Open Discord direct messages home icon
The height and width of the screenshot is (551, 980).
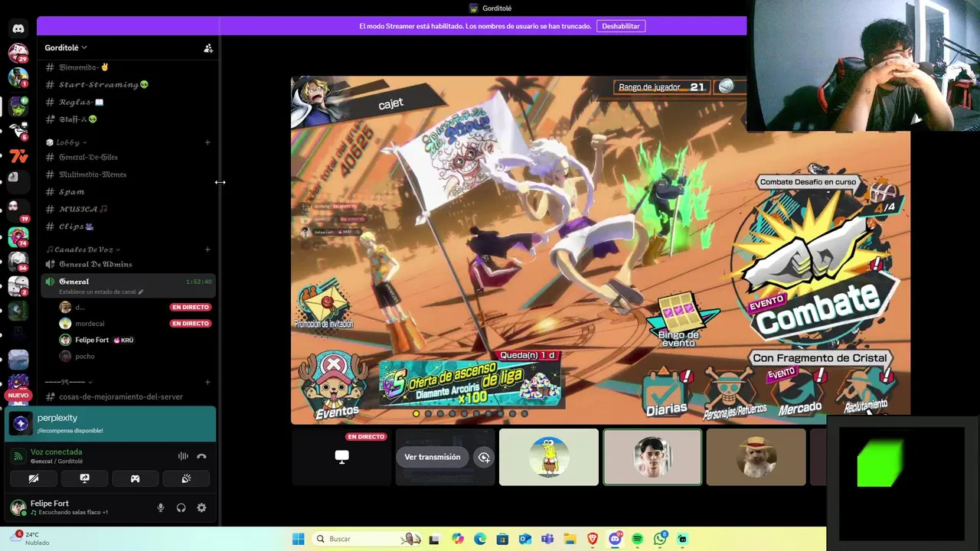point(18,28)
